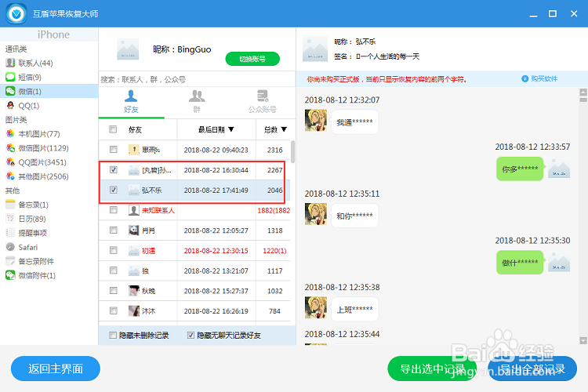Click the friend list scrollbar thumb
The image size is (588, 392).
292,152
